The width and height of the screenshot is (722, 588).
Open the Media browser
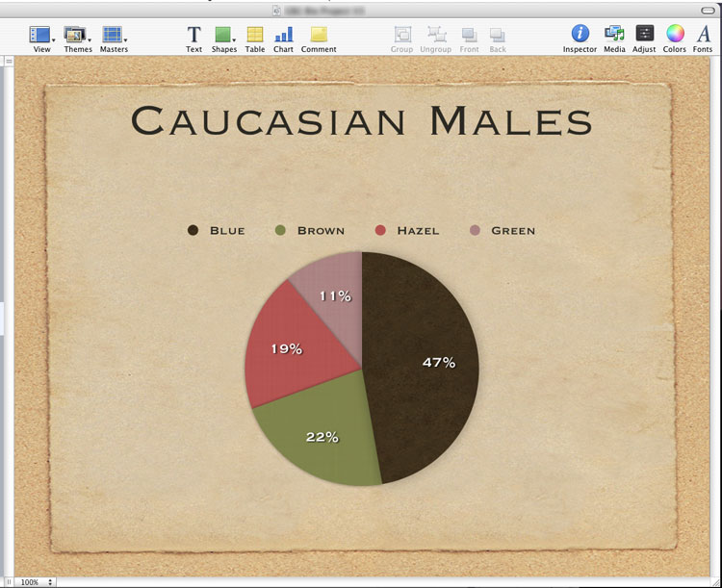point(614,38)
